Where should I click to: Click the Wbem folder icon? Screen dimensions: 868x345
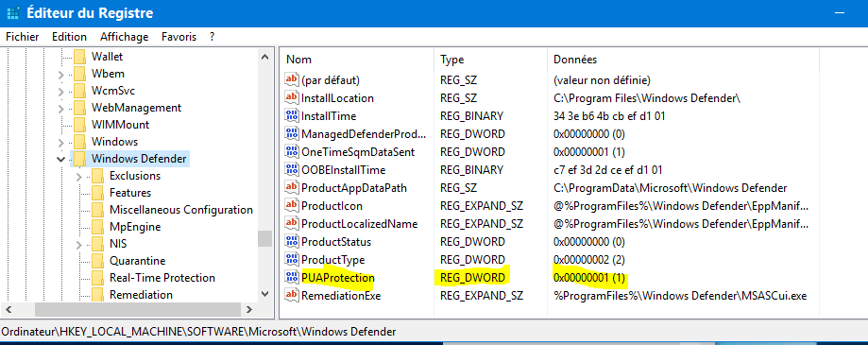tap(80, 74)
